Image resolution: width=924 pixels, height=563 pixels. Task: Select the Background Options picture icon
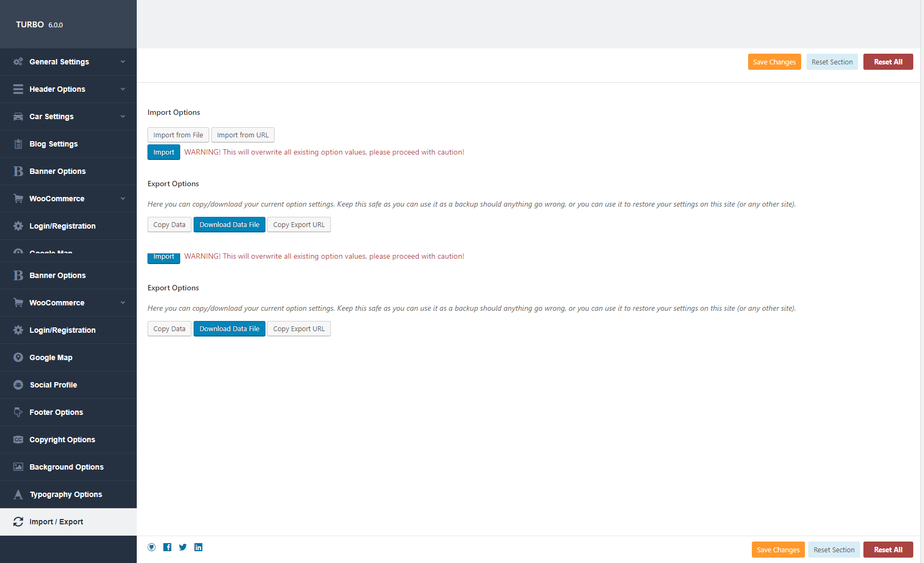click(18, 467)
